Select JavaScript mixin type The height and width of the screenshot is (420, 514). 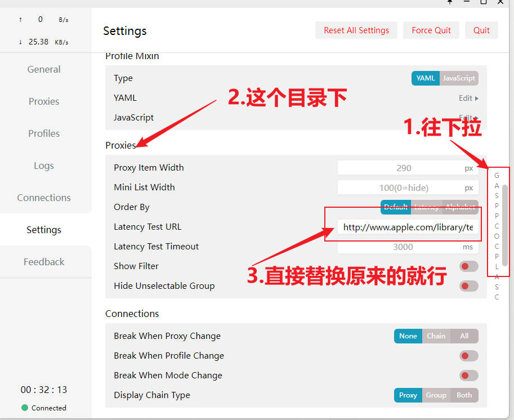pyautogui.click(x=459, y=78)
